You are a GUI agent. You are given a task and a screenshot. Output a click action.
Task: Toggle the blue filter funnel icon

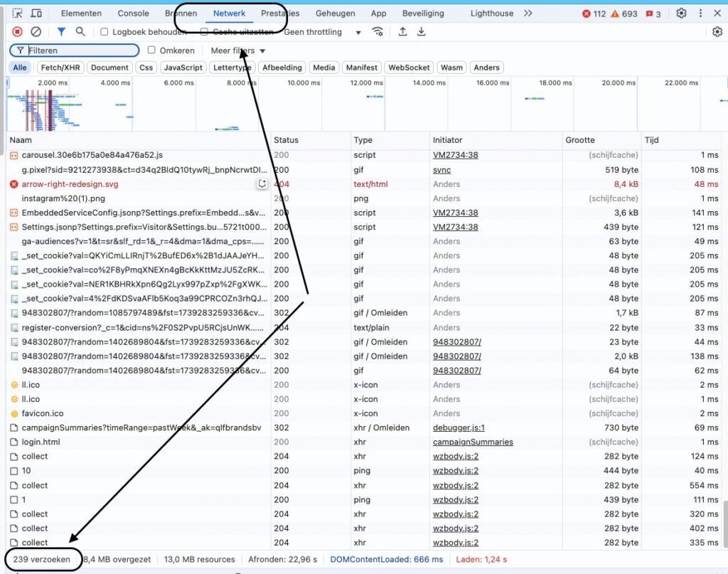[x=61, y=32]
